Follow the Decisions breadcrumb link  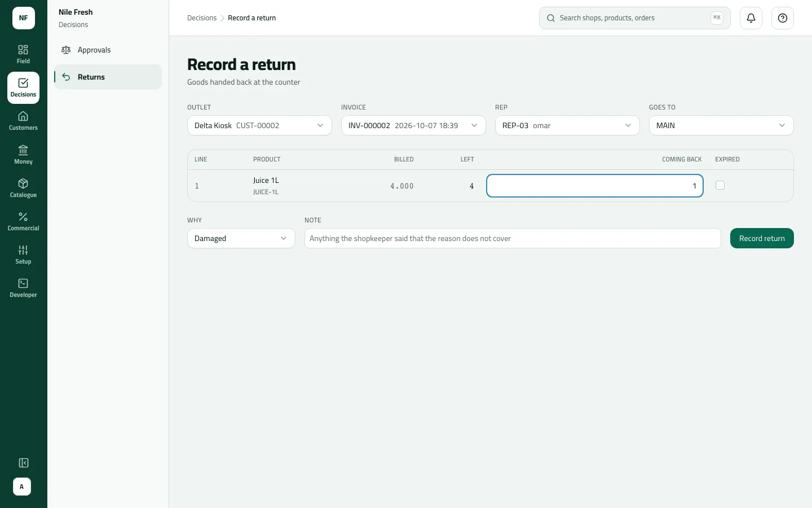[x=202, y=18]
